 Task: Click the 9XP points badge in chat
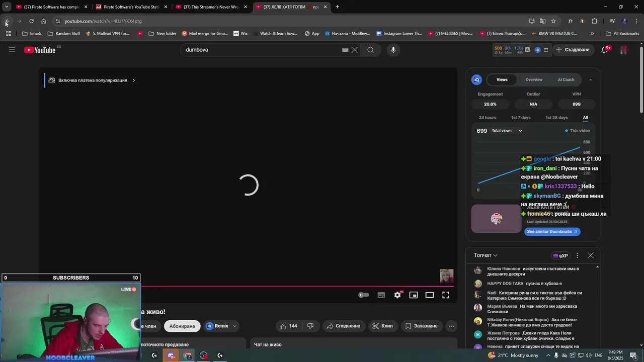(560, 255)
